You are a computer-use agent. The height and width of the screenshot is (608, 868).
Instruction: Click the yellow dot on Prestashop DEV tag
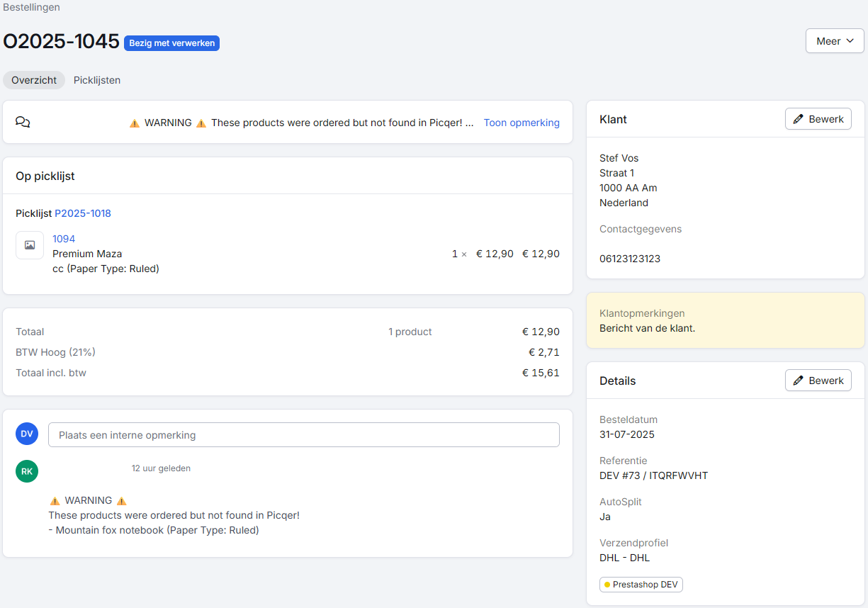pyautogui.click(x=607, y=585)
